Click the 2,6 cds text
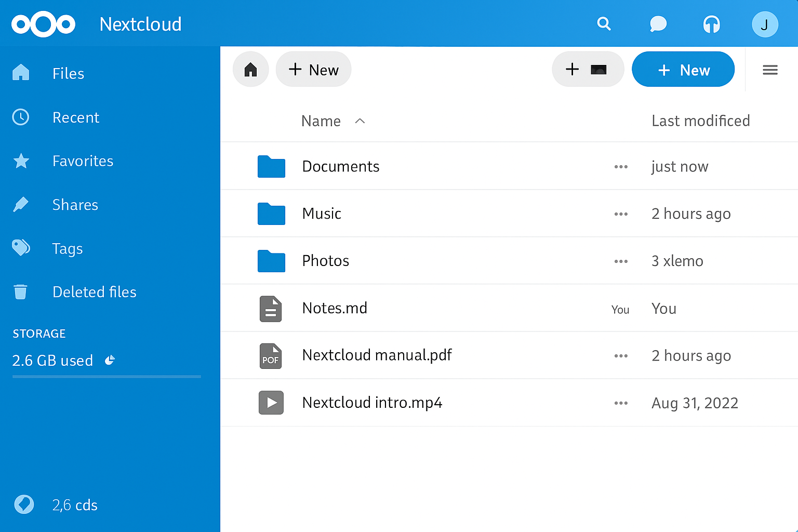 coord(75,505)
